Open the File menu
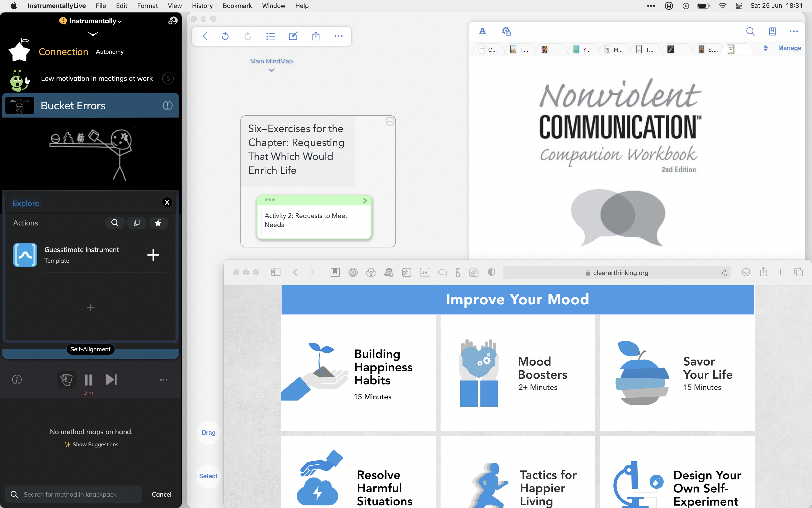Image resolution: width=812 pixels, height=508 pixels. point(101,6)
